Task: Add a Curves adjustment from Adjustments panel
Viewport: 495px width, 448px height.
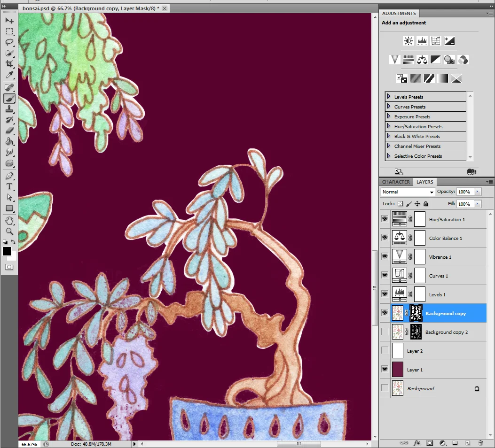Action: (x=436, y=41)
